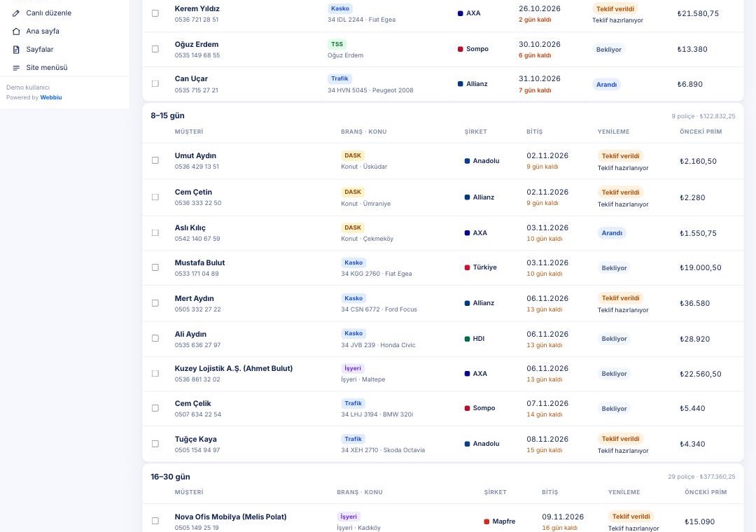Click the TSS tag in Oğuz Erdem row

coord(337,44)
